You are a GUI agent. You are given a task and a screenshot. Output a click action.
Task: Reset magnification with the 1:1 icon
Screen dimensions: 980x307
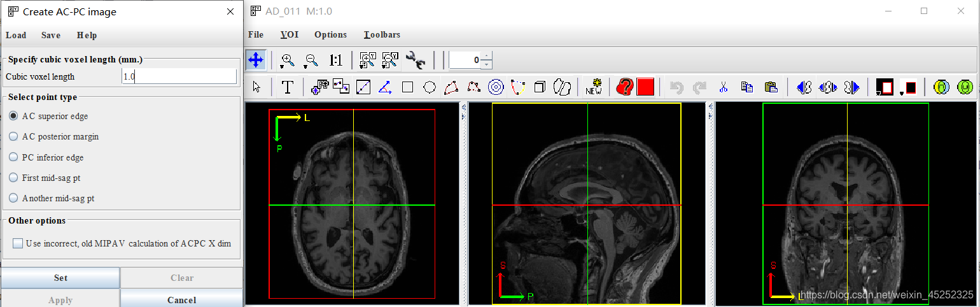(336, 61)
